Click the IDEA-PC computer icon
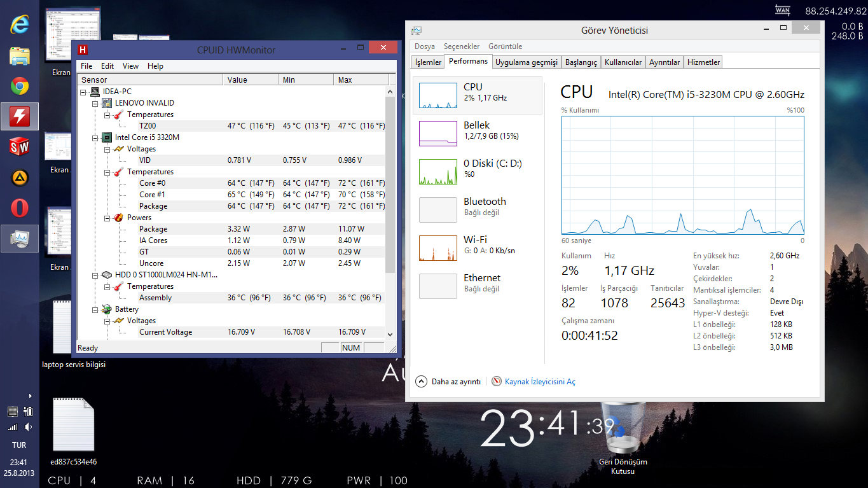The image size is (868, 488). [x=95, y=92]
